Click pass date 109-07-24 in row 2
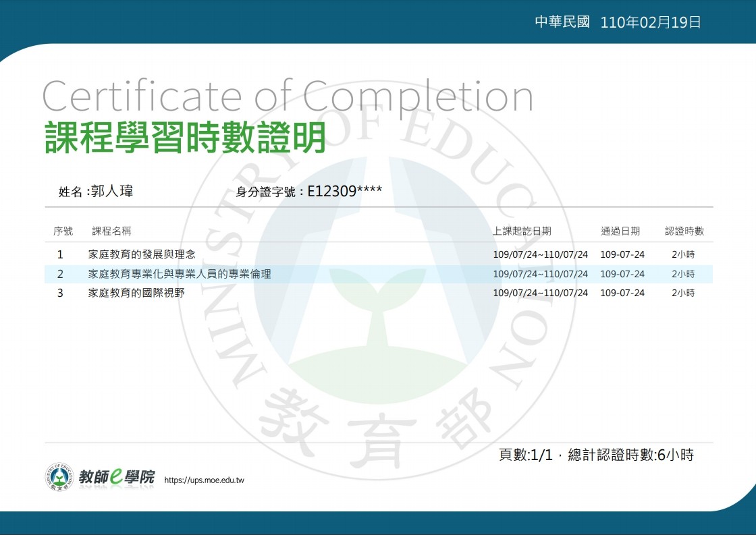The image size is (756, 535). tap(622, 274)
